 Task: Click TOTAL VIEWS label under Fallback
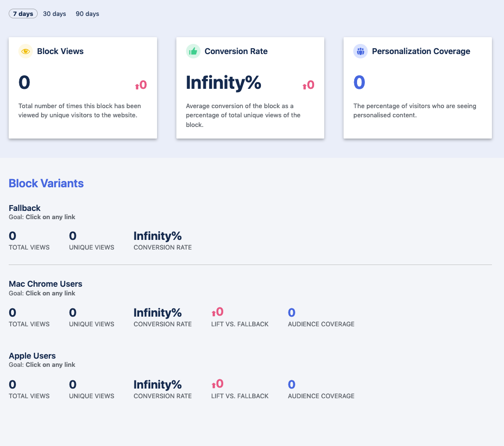29,247
